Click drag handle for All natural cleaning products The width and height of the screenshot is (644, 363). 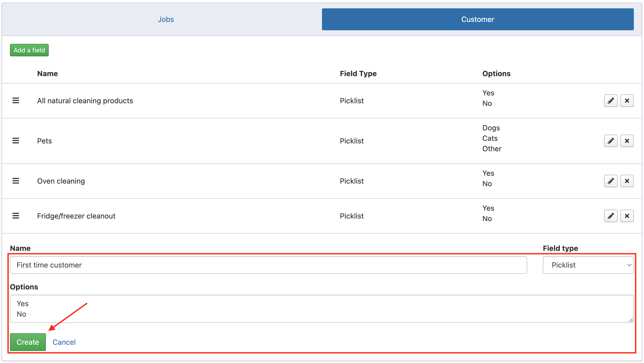pyautogui.click(x=16, y=101)
